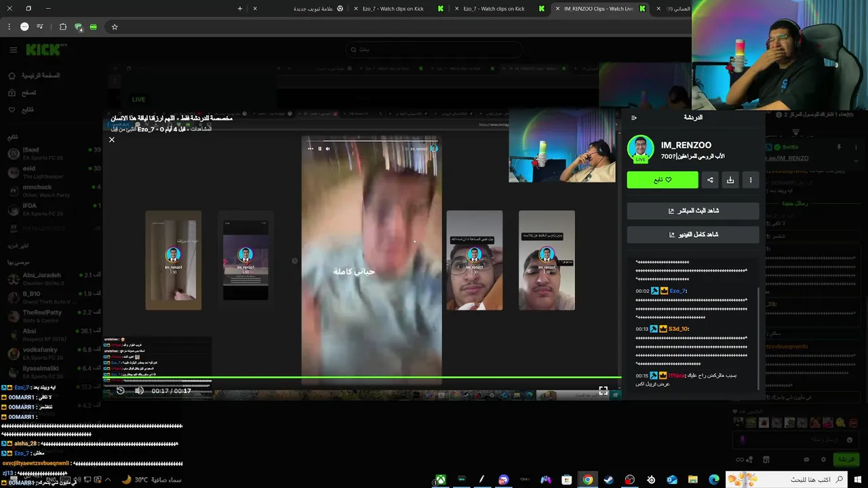Open the 'الصفحة الرئيسية' home sidebar item
868x488 pixels.
click(34, 75)
